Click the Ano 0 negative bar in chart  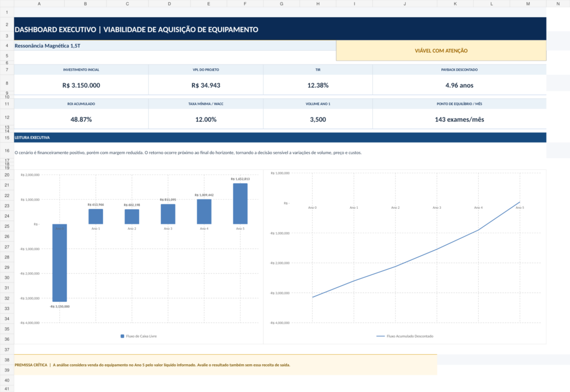(x=60, y=263)
